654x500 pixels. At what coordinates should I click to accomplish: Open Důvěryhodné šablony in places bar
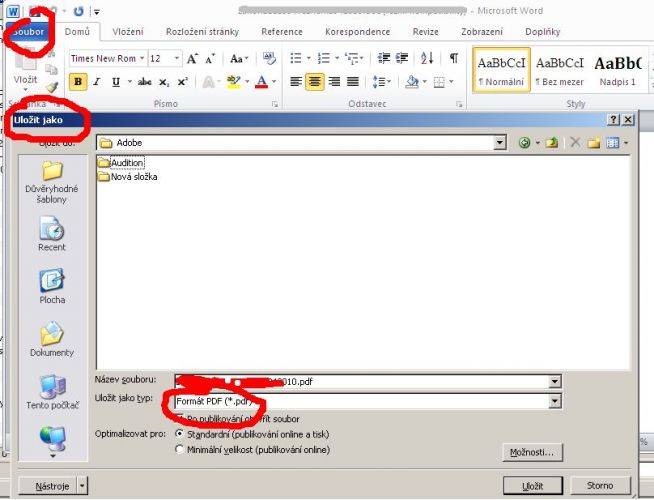pyautogui.click(x=52, y=182)
